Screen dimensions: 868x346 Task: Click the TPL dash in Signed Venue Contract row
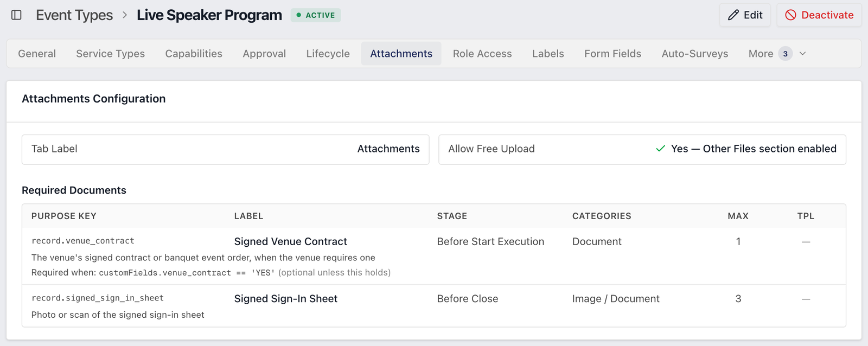(806, 241)
